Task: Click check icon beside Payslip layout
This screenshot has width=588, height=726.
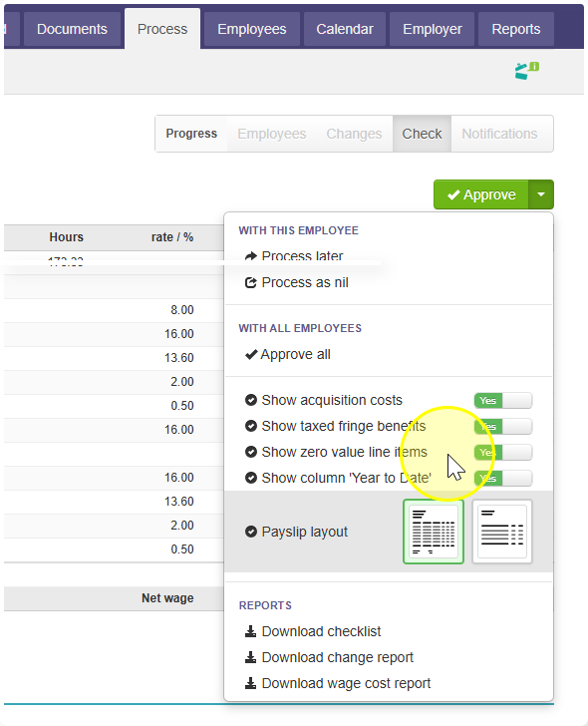Action: pyautogui.click(x=251, y=532)
